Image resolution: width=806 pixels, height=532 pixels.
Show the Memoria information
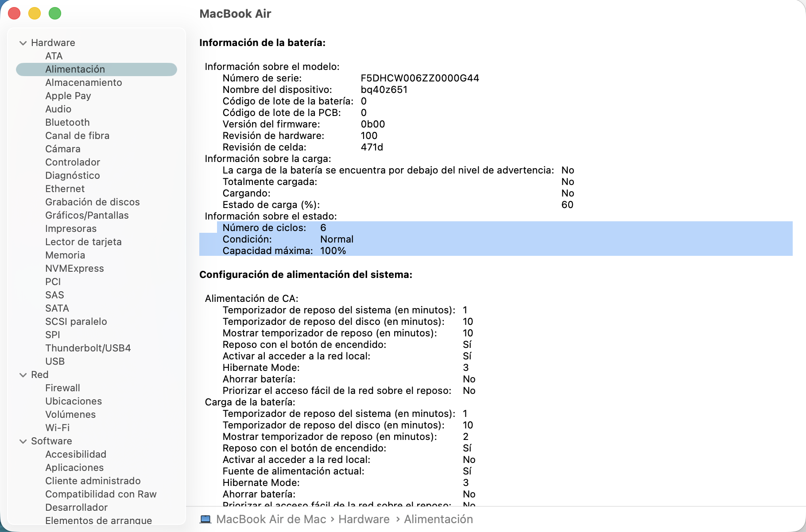[x=65, y=255]
